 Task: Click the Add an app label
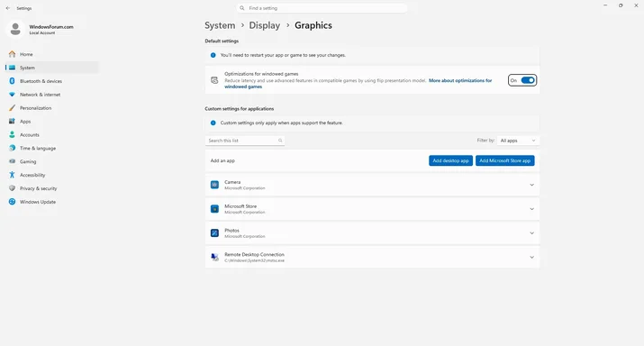[222, 160]
